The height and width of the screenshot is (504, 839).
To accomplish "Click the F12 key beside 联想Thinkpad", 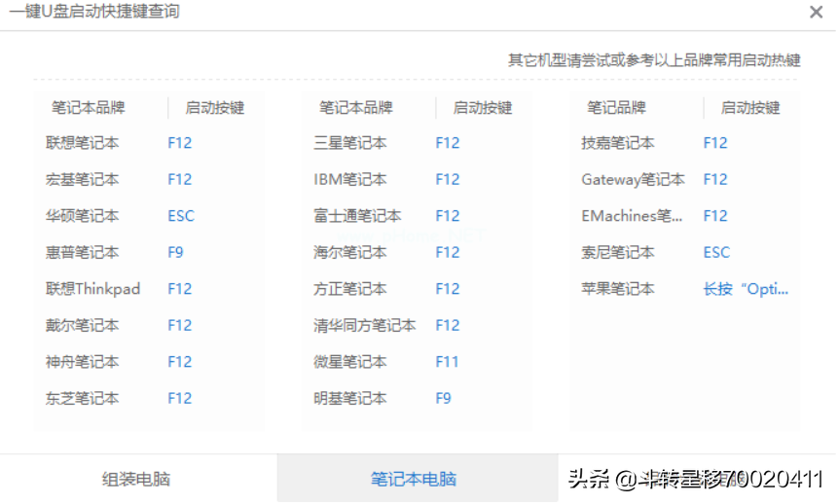I will coord(180,289).
